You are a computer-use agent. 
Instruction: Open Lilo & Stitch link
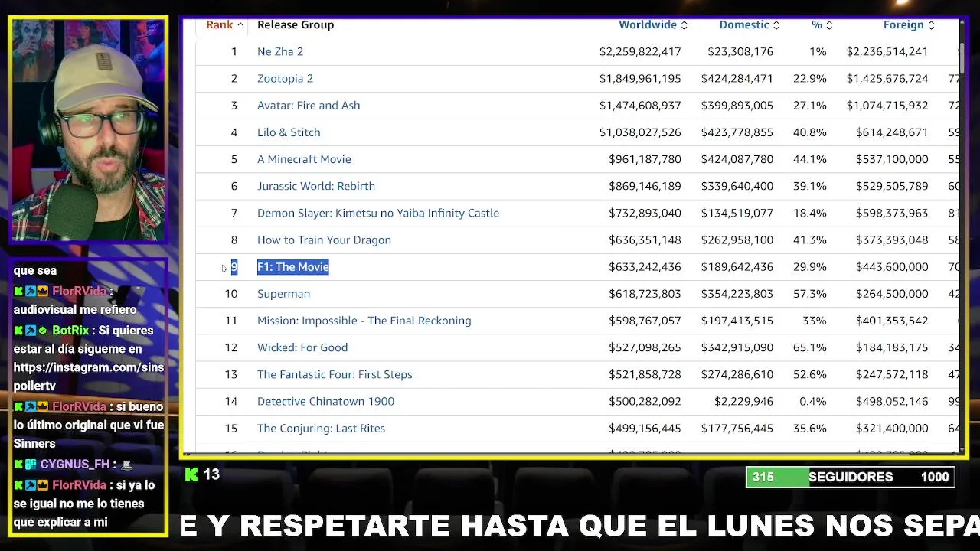pyautogui.click(x=289, y=132)
